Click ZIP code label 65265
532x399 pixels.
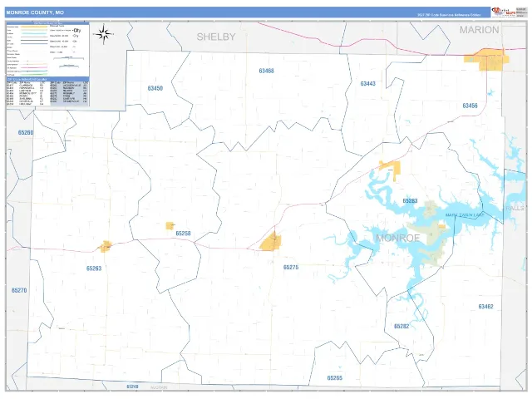334,378
